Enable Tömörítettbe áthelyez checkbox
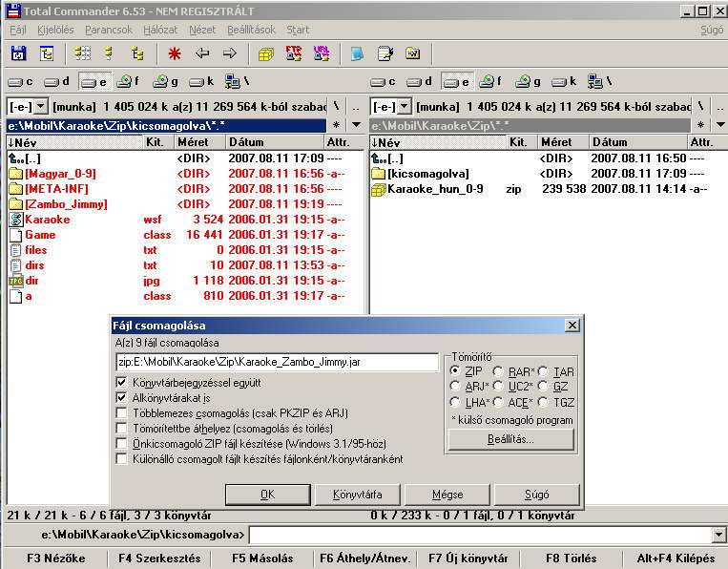The width and height of the screenshot is (728, 569). click(x=121, y=429)
